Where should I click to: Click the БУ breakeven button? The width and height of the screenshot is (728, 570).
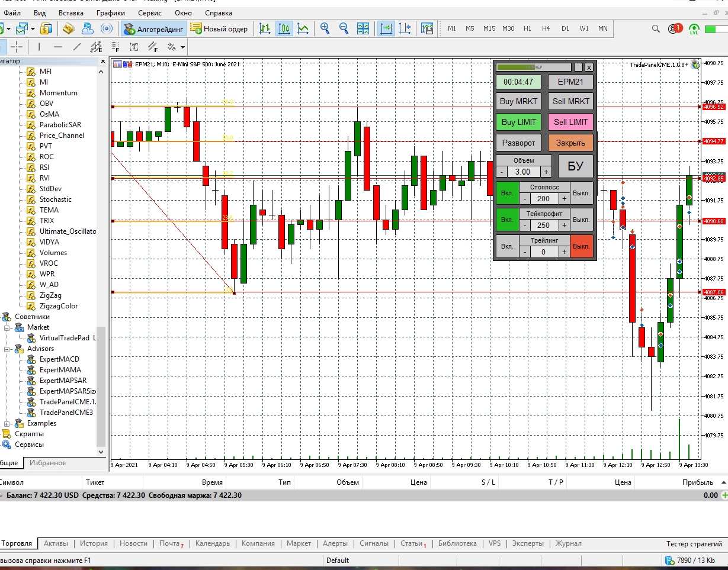(575, 166)
